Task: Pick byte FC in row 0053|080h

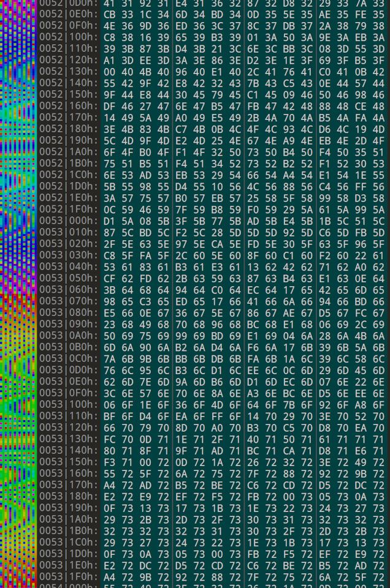Action: 361,314
